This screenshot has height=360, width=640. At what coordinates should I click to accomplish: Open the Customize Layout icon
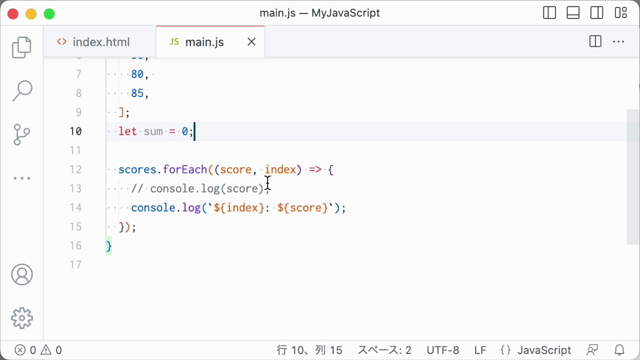620,13
